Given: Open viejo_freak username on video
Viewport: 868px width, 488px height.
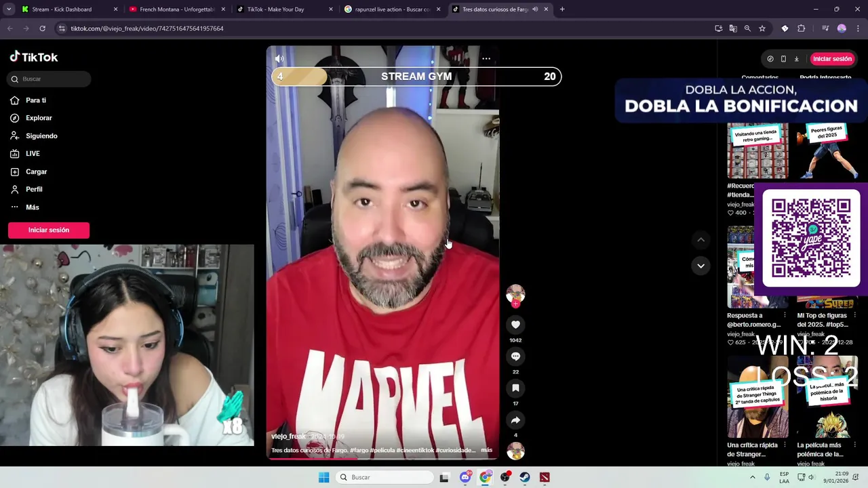Looking at the screenshot, I should [x=289, y=436].
